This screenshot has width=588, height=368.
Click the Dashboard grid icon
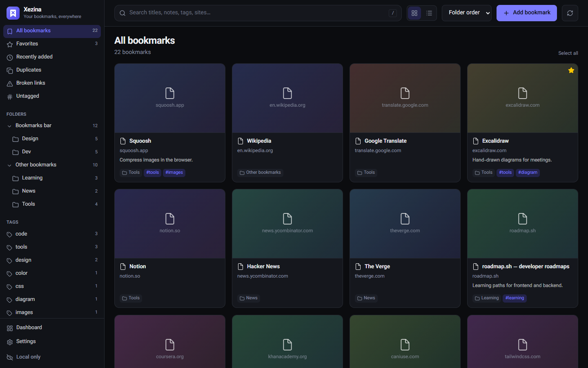(x=10, y=328)
